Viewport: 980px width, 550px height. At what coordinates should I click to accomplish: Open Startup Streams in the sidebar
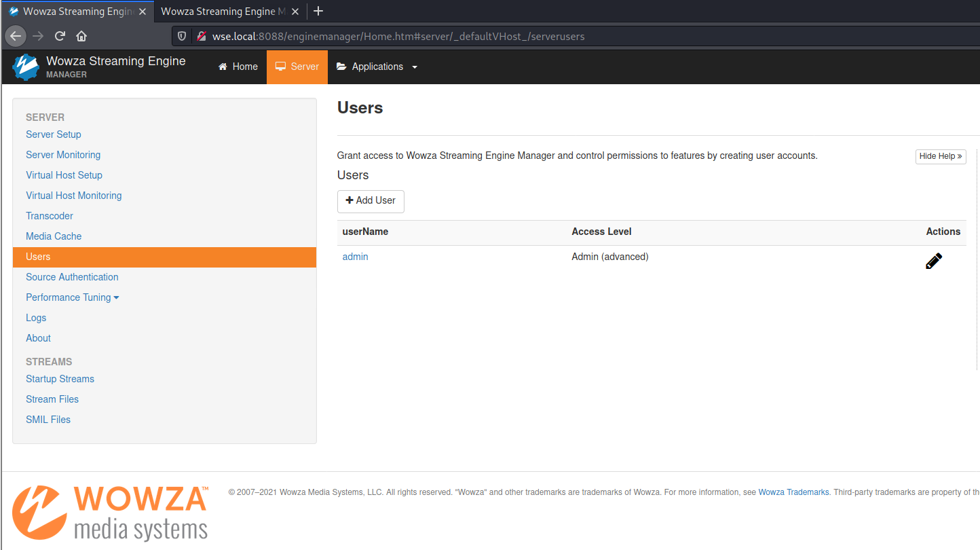tap(60, 379)
